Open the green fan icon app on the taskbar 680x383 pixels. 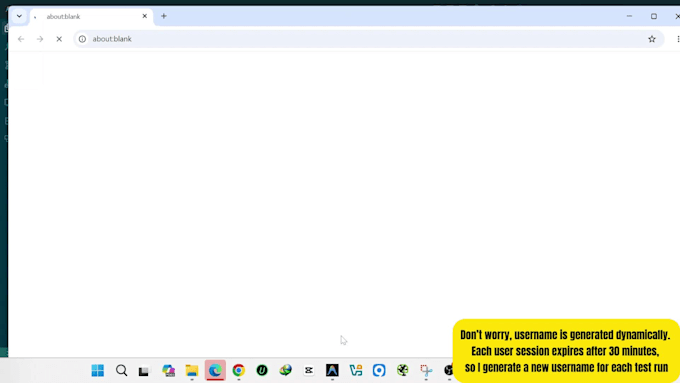402,370
